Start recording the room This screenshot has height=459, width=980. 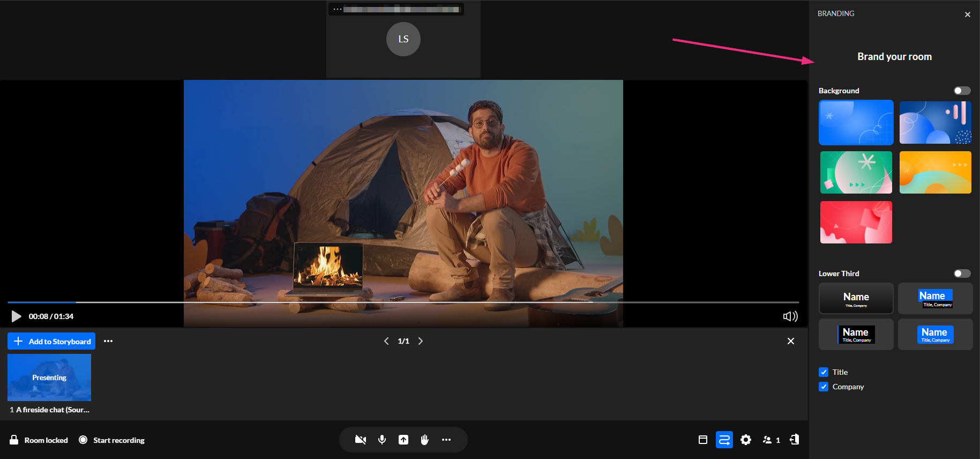pyautogui.click(x=112, y=440)
